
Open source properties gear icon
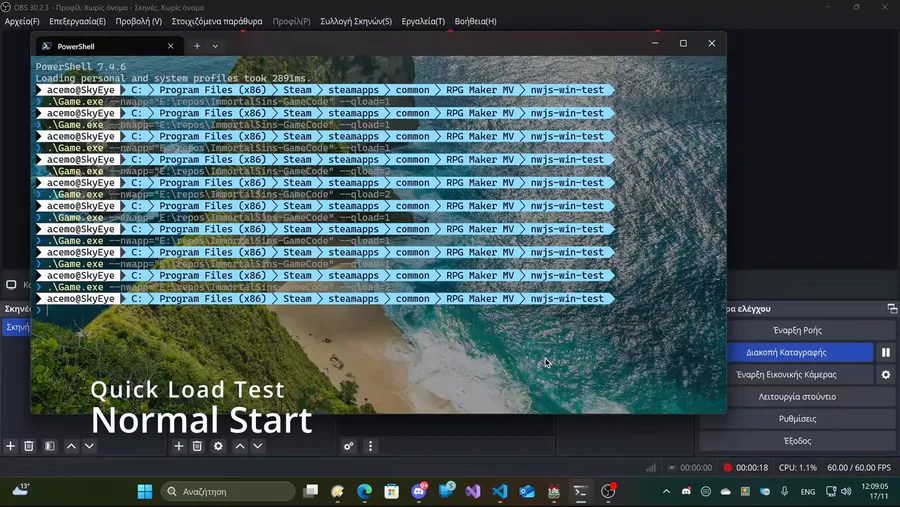pos(218,446)
